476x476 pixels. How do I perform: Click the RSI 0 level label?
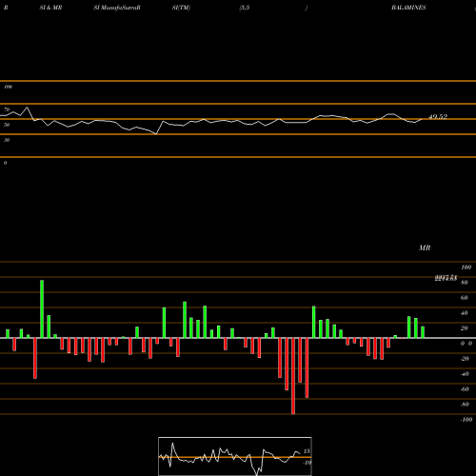5,163
